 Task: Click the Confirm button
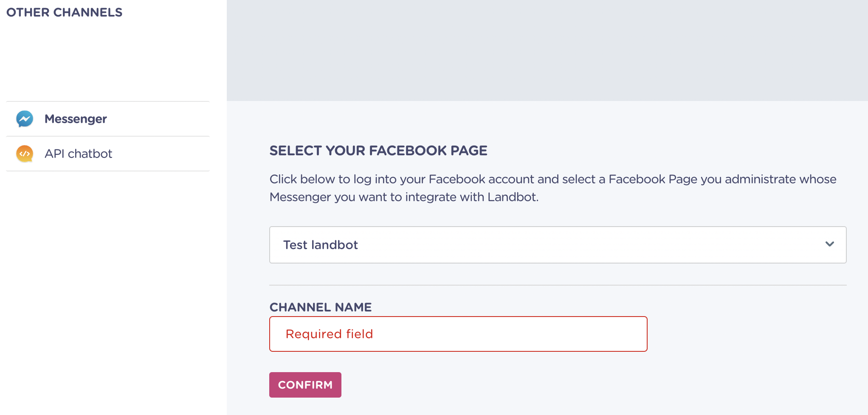305,385
